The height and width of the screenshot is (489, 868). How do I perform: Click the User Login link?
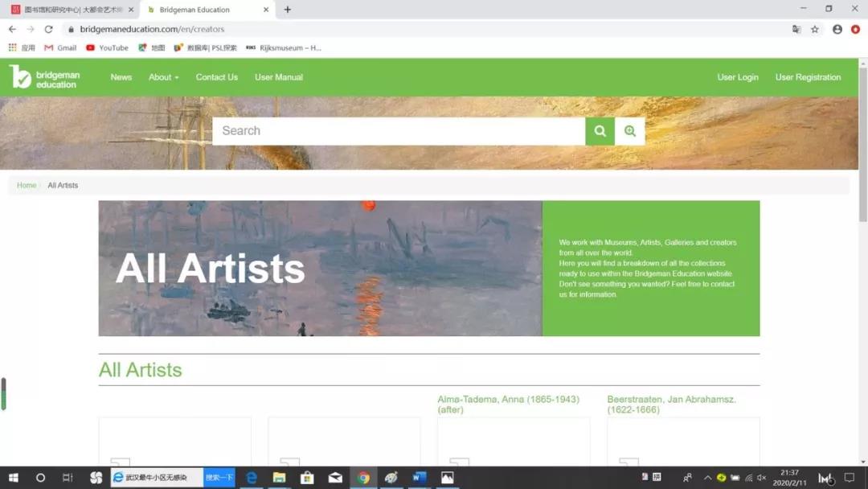[x=738, y=77]
